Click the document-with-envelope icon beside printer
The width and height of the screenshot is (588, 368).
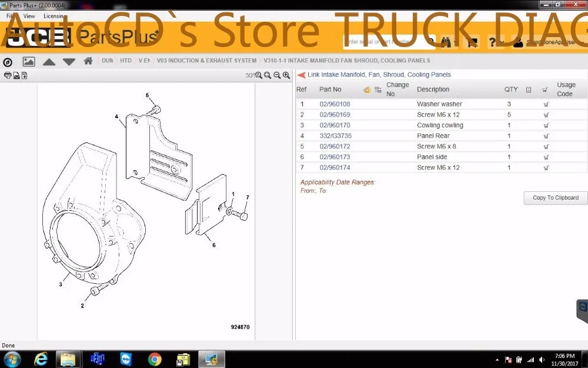(16, 75)
